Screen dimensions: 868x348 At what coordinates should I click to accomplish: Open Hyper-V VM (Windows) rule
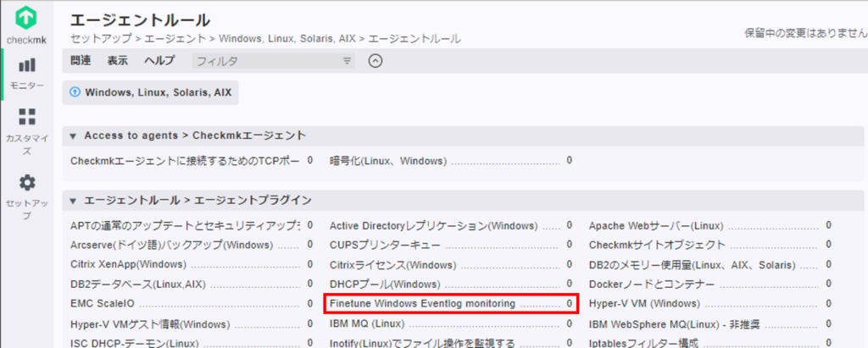(644, 303)
